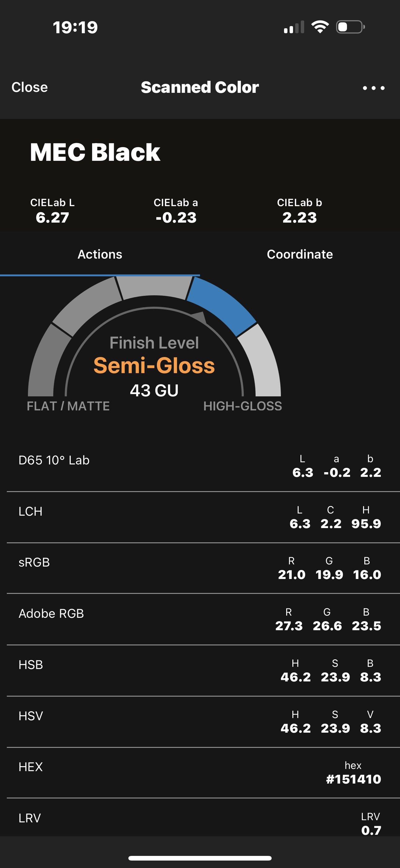Tap the 43 GU gloss reading
Viewport: 400px width, 868px height.
tap(154, 391)
